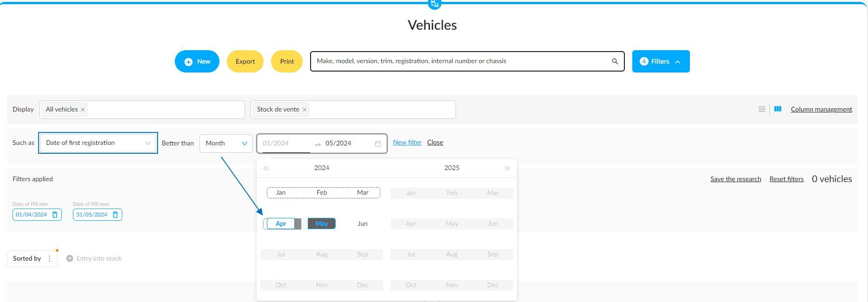The height and width of the screenshot is (302, 868).
Task: Go to previous year in date picker
Action: click(266, 168)
